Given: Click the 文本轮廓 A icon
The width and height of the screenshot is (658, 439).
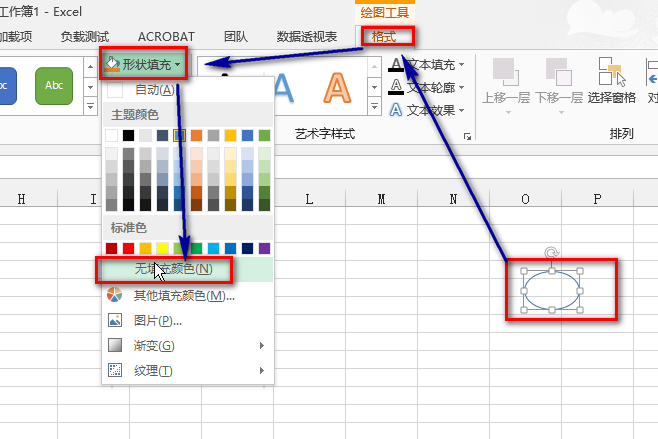Looking at the screenshot, I should pos(396,87).
